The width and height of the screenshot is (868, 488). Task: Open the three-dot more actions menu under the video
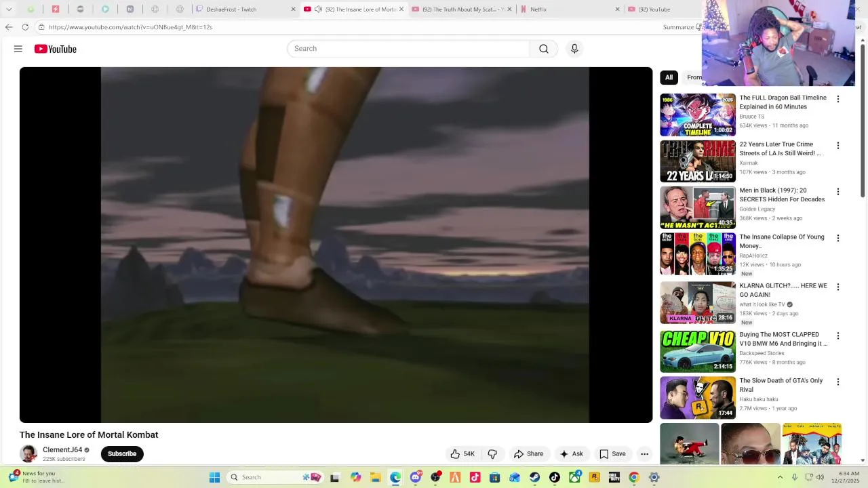pyautogui.click(x=645, y=454)
